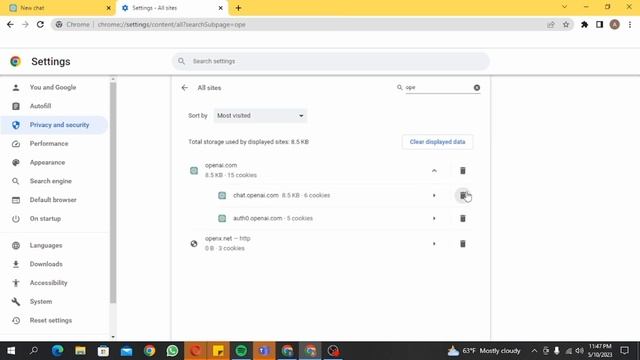Open the taskbar weather widget

pyautogui.click(x=484, y=351)
